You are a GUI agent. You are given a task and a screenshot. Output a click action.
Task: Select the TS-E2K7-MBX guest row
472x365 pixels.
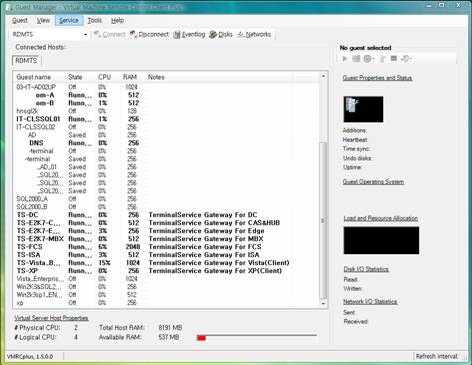[167, 239]
